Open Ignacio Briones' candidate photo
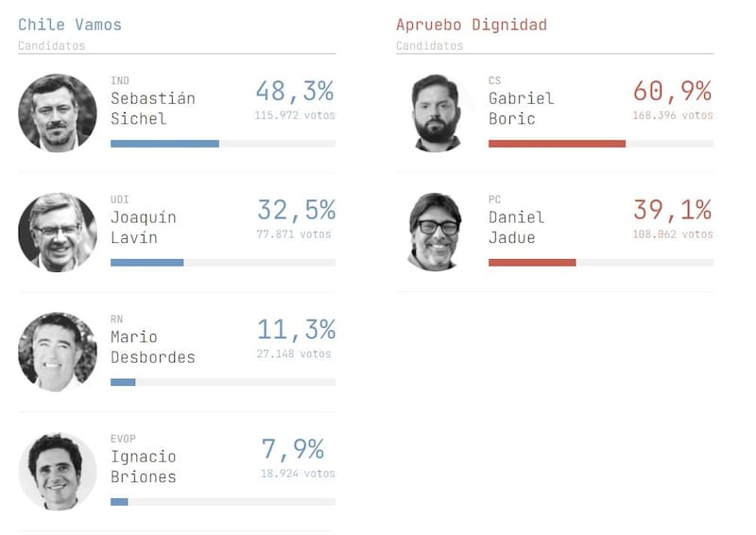 pyautogui.click(x=58, y=471)
